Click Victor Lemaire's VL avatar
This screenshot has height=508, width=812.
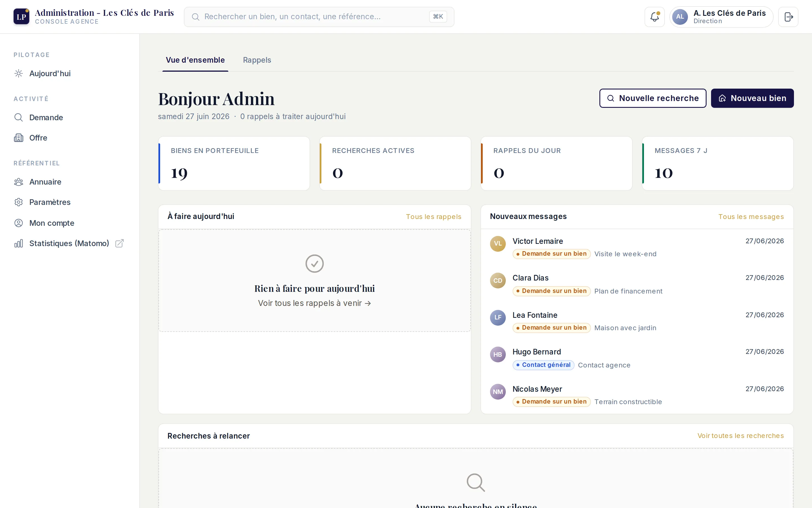tap(498, 244)
